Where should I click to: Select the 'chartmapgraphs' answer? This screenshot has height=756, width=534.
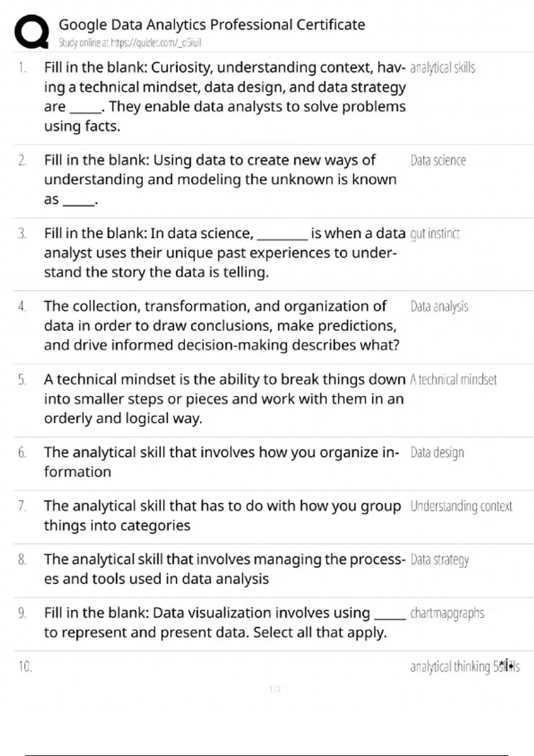(x=447, y=613)
